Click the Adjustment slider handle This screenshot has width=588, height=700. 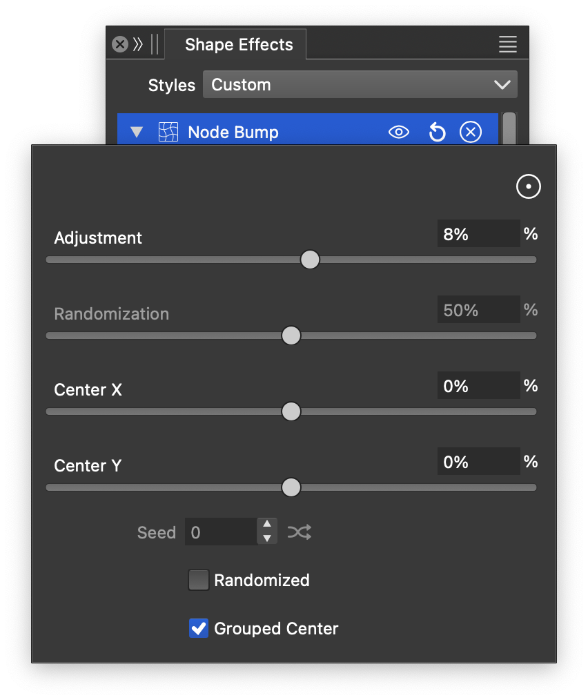pyautogui.click(x=311, y=260)
